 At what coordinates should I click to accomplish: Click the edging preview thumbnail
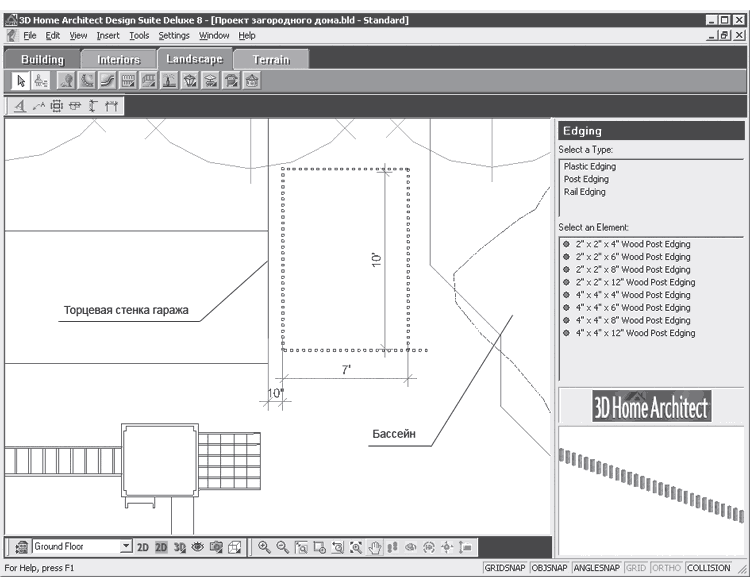click(651, 490)
